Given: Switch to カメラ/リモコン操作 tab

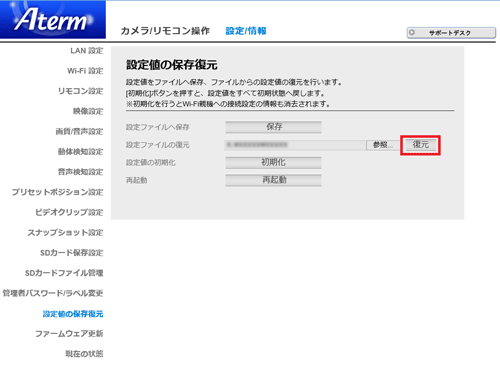Looking at the screenshot, I should tap(165, 31).
